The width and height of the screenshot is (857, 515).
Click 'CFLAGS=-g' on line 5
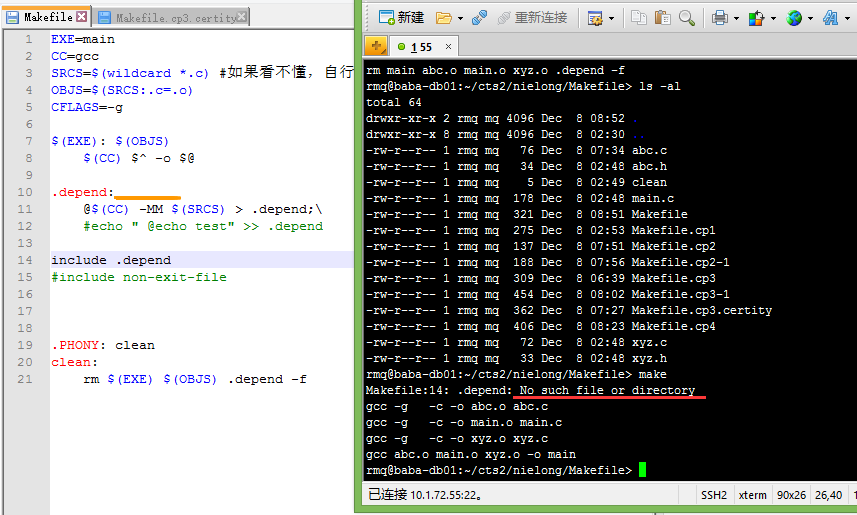pyautogui.click(x=87, y=107)
